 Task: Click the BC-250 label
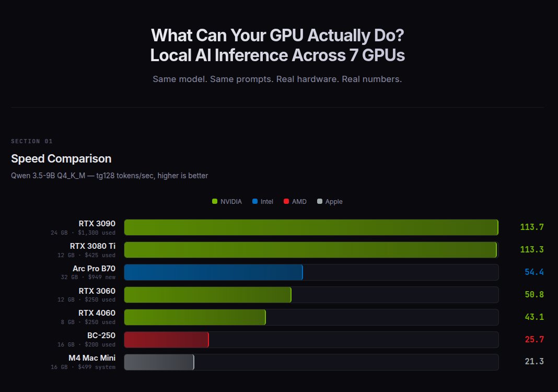[101, 336]
